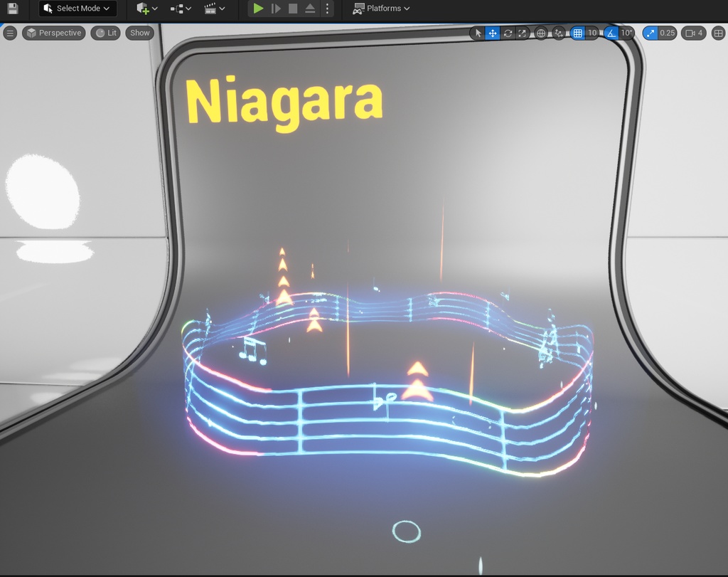Select the Scale tool
Screen dimensions: 728x577
(x=523, y=33)
